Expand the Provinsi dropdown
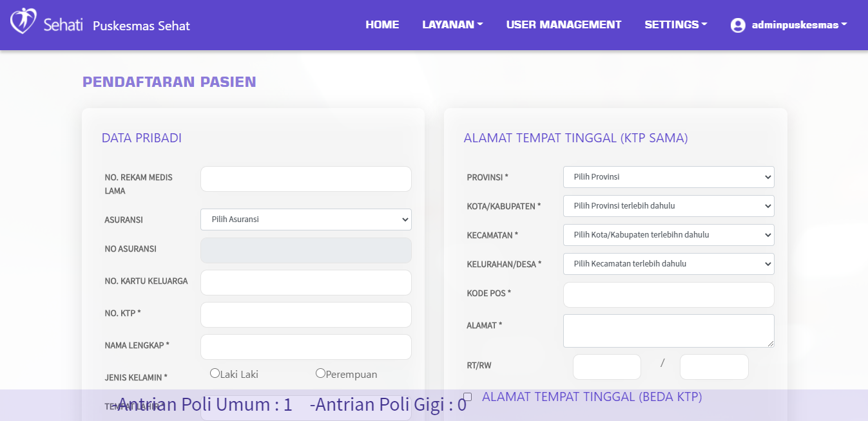Screen dimensions: 868x421 [x=668, y=177]
